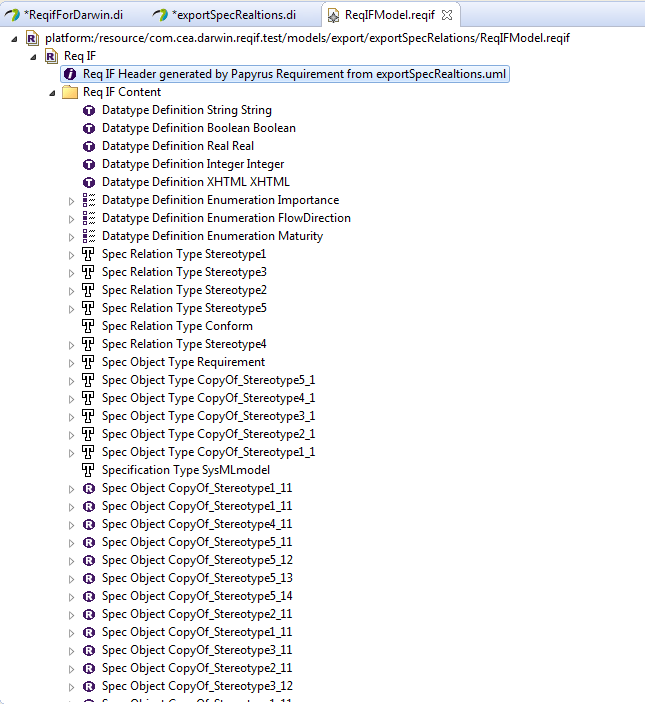Click icon of Datatype Definition Real

[x=89, y=146]
